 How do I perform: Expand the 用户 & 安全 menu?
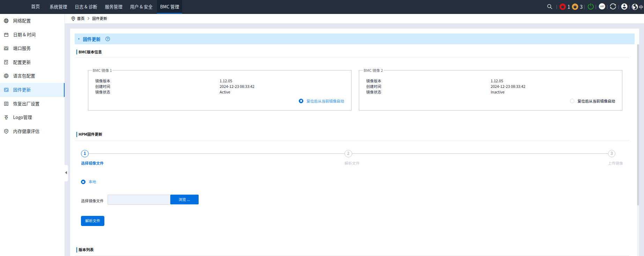point(141,7)
